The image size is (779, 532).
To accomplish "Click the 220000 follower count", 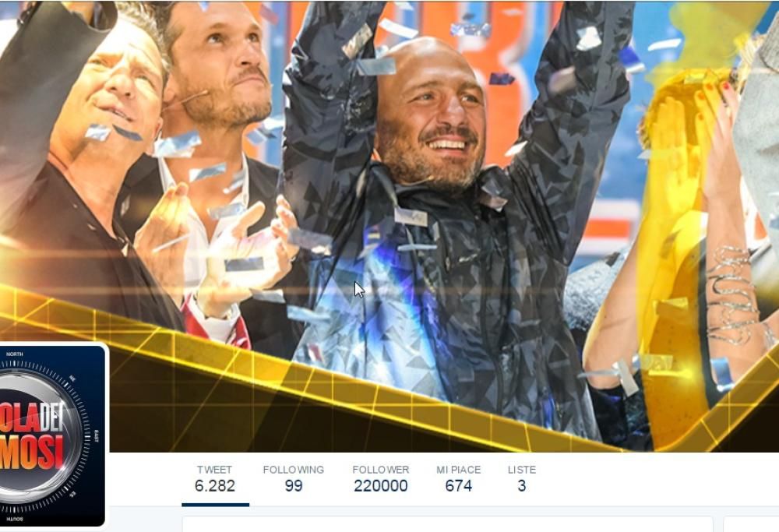I will pyautogui.click(x=381, y=486).
